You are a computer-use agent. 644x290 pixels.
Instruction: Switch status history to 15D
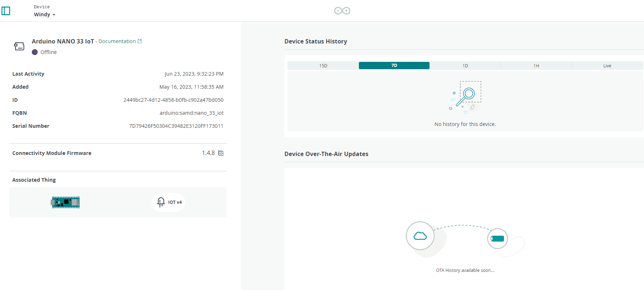pos(323,66)
